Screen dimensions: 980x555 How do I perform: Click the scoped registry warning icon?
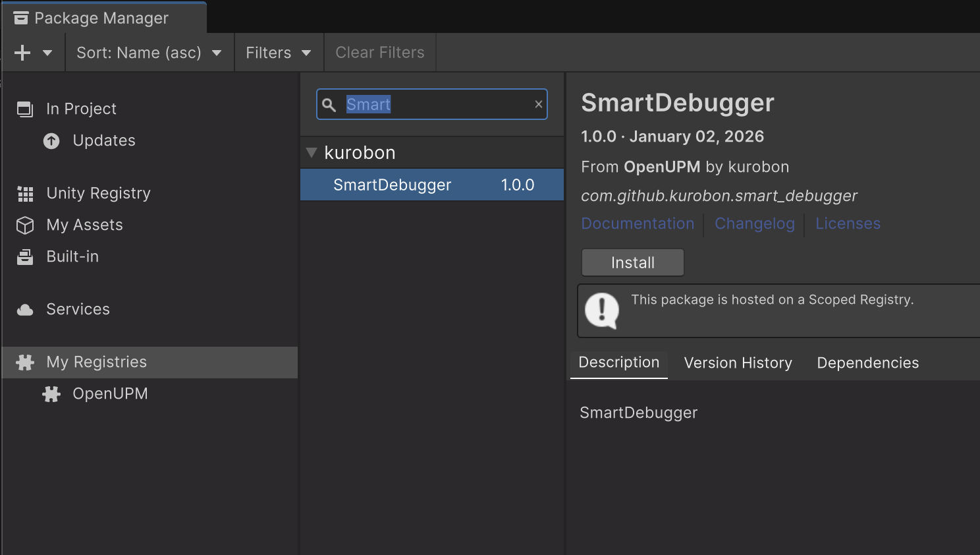pyautogui.click(x=602, y=310)
